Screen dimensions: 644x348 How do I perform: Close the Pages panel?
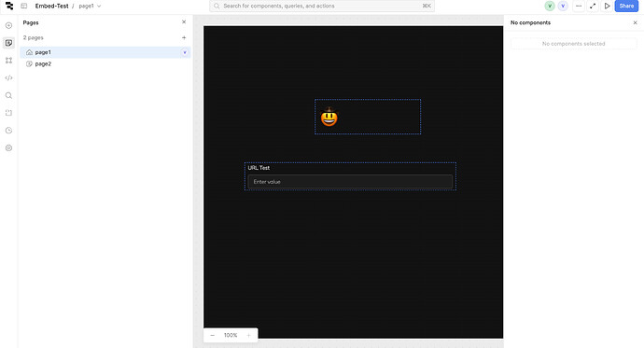[x=184, y=22]
